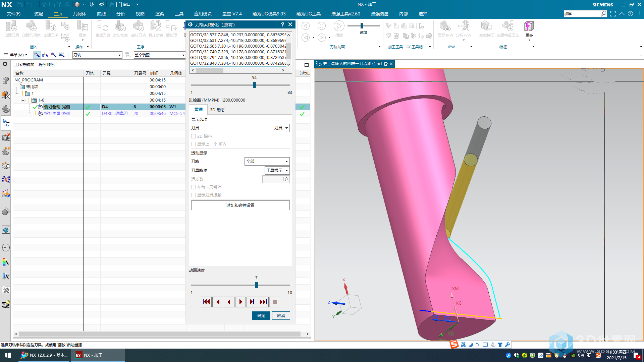Switch to the 装配 ribbon tab

(39, 14)
